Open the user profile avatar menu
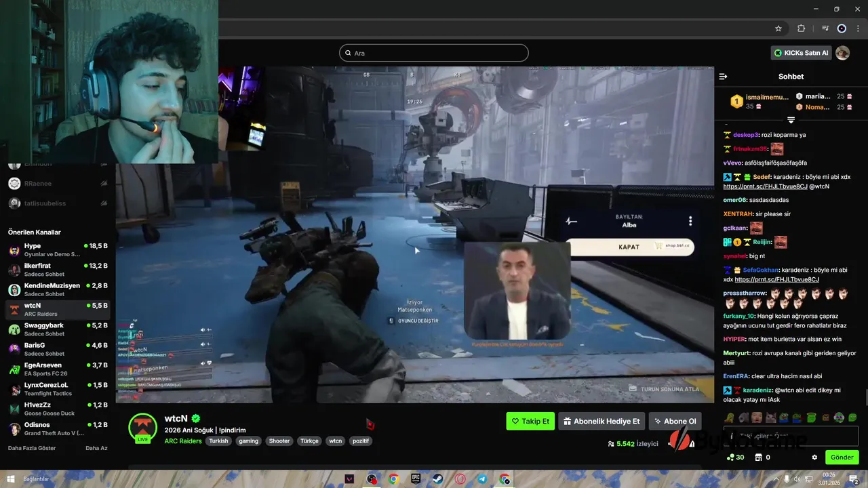Image resolution: width=868 pixels, height=488 pixels. (x=842, y=53)
